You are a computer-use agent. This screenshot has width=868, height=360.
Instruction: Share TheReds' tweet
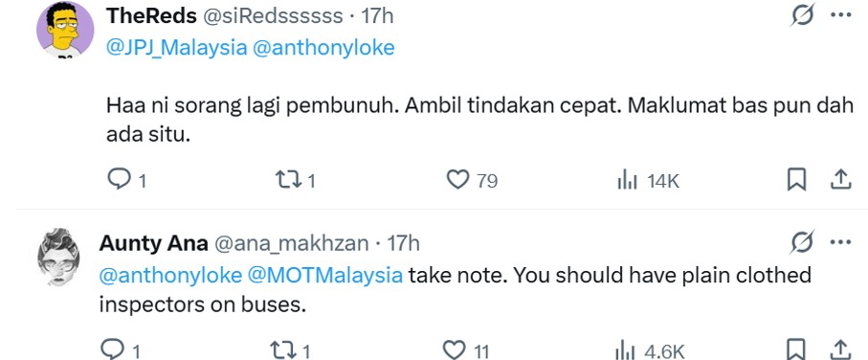click(x=840, y=179)
